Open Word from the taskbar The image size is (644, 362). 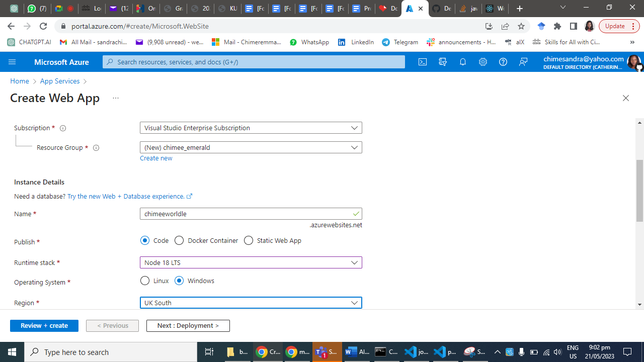[x=357, y=352]
